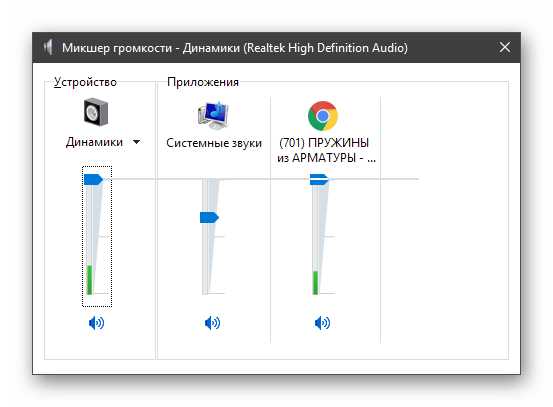The height and width of the screenshot is (407, 553).
Task: Select the Системные звуки slider handle
Action: coord(209,218)
